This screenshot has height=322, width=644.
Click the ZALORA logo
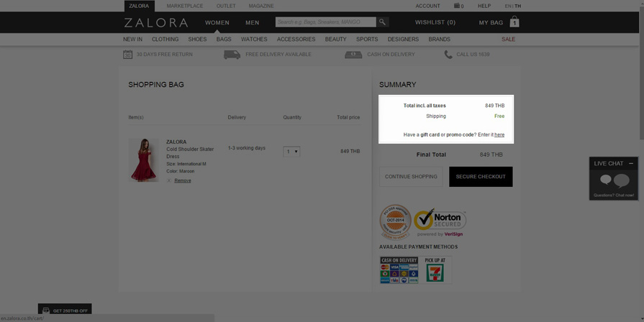[x=156, y=22]
